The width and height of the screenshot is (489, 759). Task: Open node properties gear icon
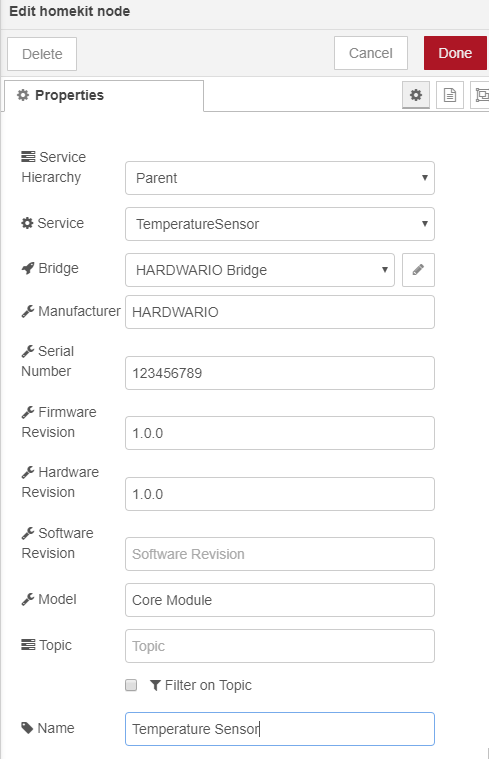(x=416, y=95)
